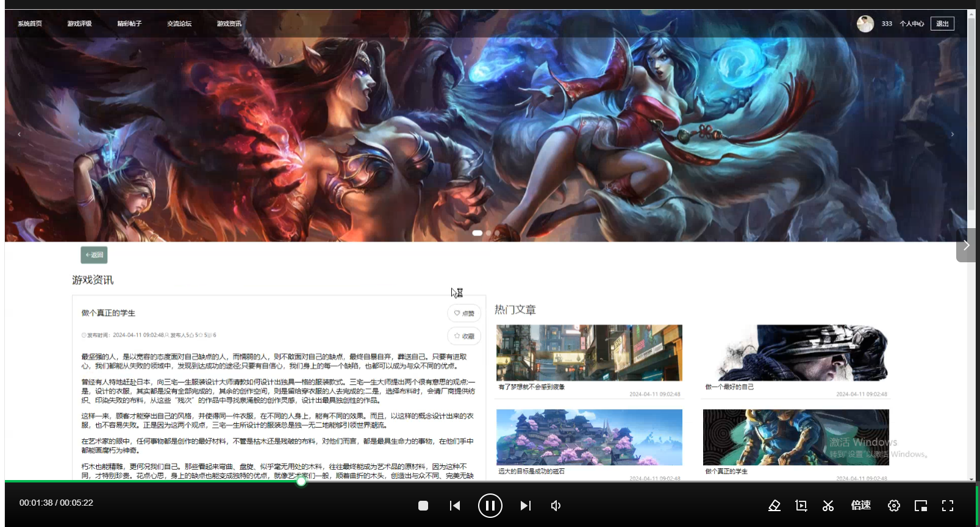This screenshot has height=527, width=980.
Task: Click username 333 in the header
Action: 887,24
